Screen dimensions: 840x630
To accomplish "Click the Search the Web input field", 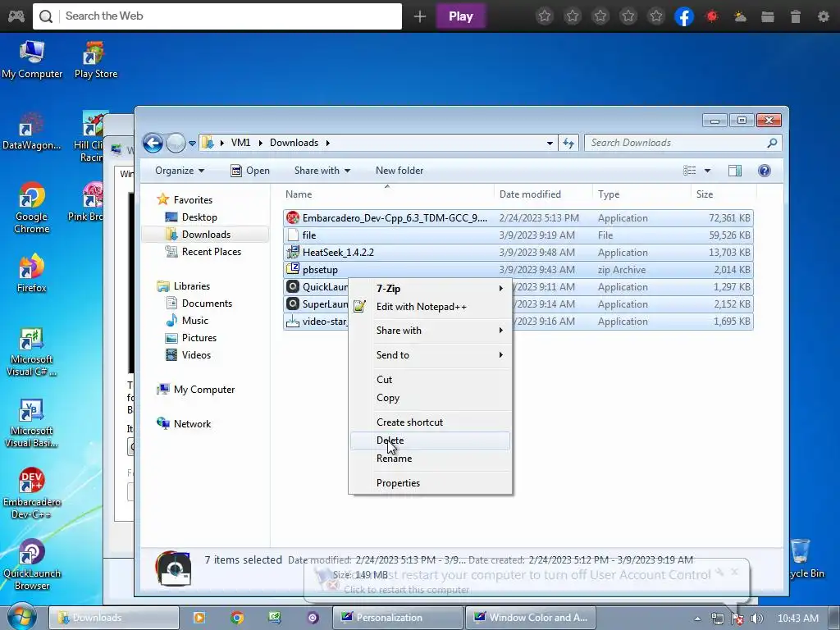I will coord(217,16).
